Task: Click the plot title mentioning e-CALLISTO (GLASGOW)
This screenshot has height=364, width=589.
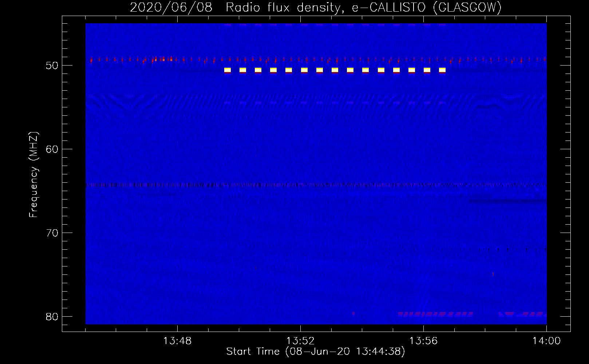Action: tap(316, 7)
